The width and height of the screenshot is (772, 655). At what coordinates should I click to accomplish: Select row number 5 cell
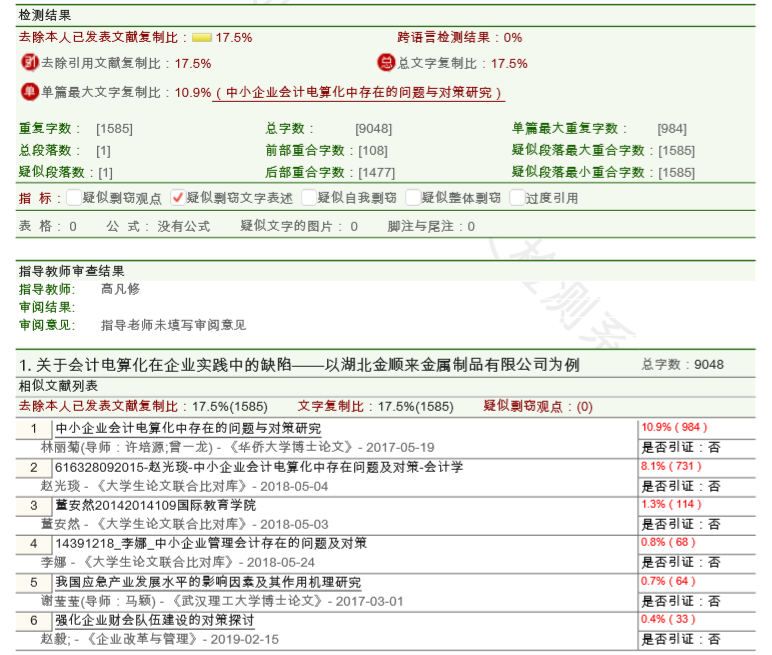pos(33,583)
